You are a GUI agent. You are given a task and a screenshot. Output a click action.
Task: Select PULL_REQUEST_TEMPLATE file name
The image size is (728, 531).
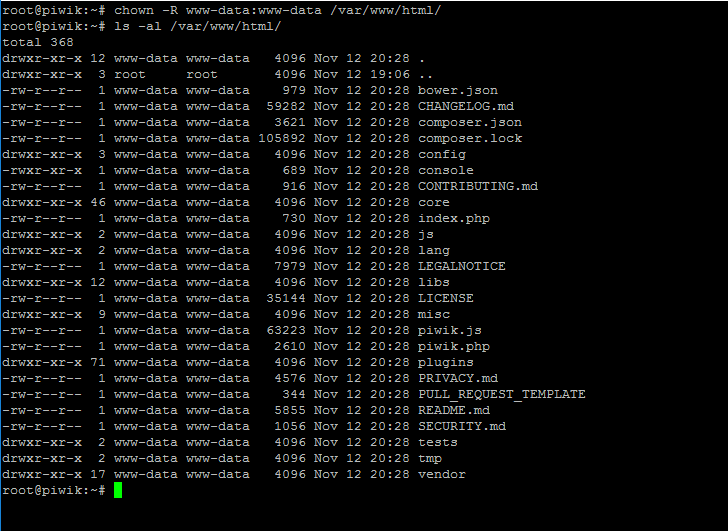(501, 395)
